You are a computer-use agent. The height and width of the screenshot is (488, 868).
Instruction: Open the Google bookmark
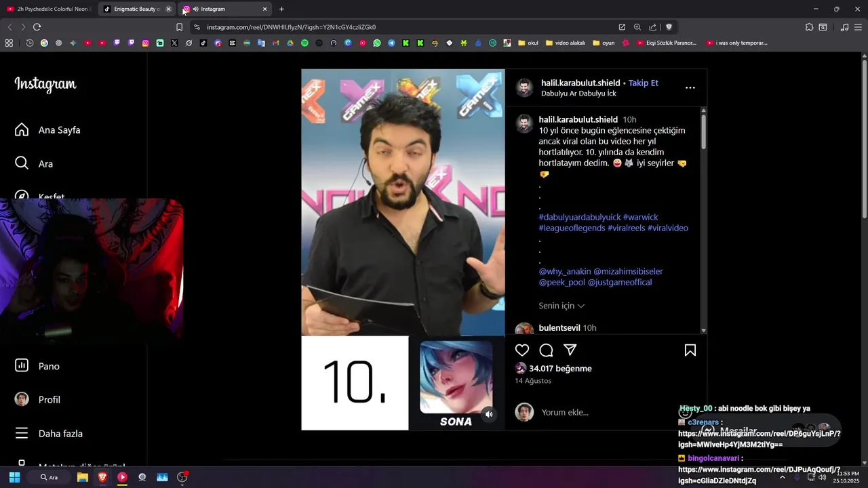(44, 43)
